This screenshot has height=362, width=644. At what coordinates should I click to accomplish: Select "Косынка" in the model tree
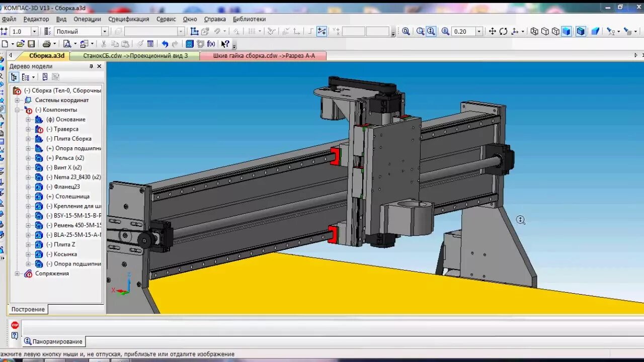[x=61, y=254]
